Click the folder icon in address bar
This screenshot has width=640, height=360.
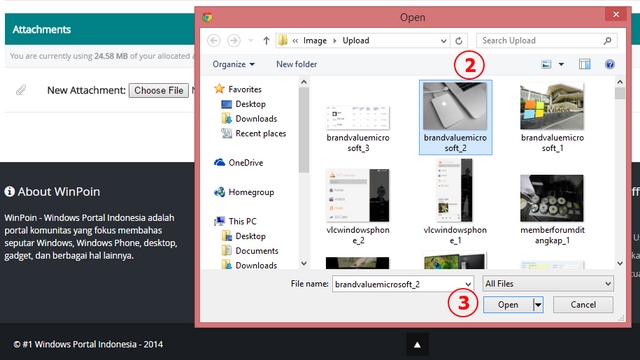point(282,40)
